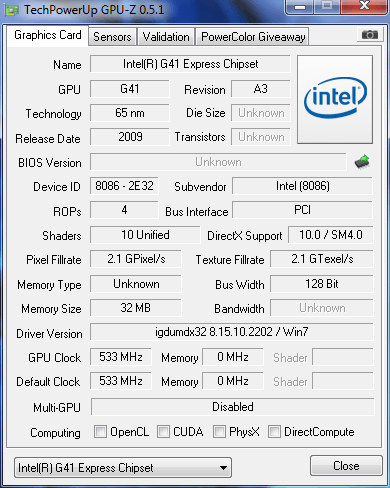Image resolution: width=390 pixels, height=488 pixels.
Task: Click the Memory Type field showing Unknown
Action: [x=136, y=284]
